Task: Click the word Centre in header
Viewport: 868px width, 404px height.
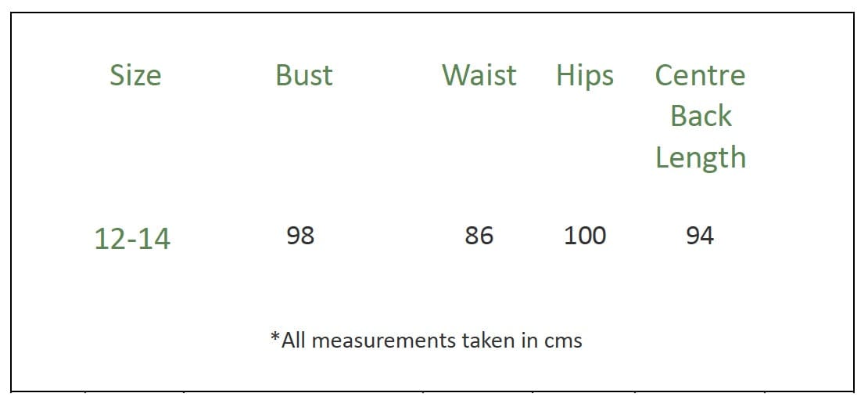Action: [x=700, y=75]
